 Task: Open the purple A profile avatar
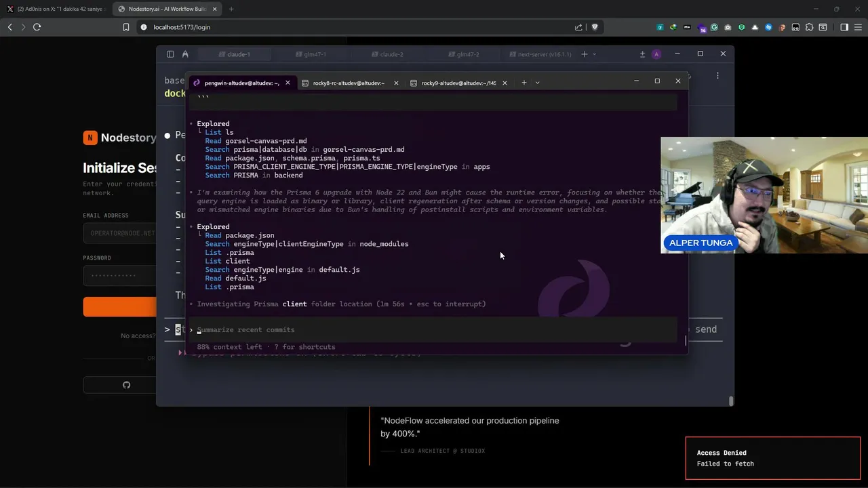click(x=656, y=54)
